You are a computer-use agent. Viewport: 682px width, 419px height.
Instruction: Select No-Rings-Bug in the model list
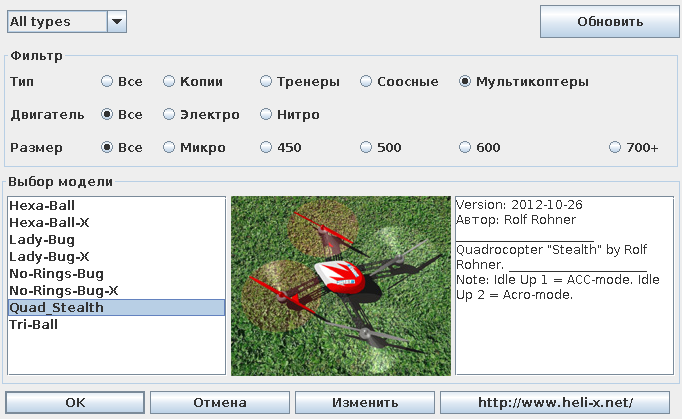[117, 273]
